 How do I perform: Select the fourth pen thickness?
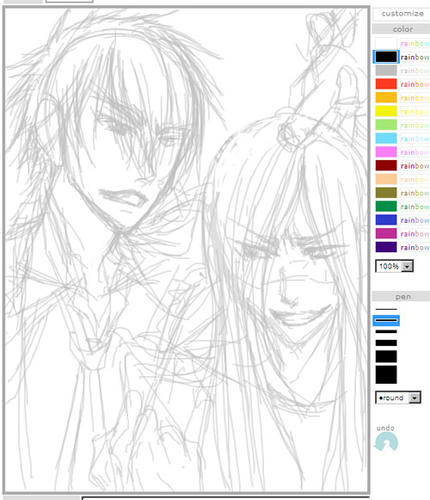386,343
